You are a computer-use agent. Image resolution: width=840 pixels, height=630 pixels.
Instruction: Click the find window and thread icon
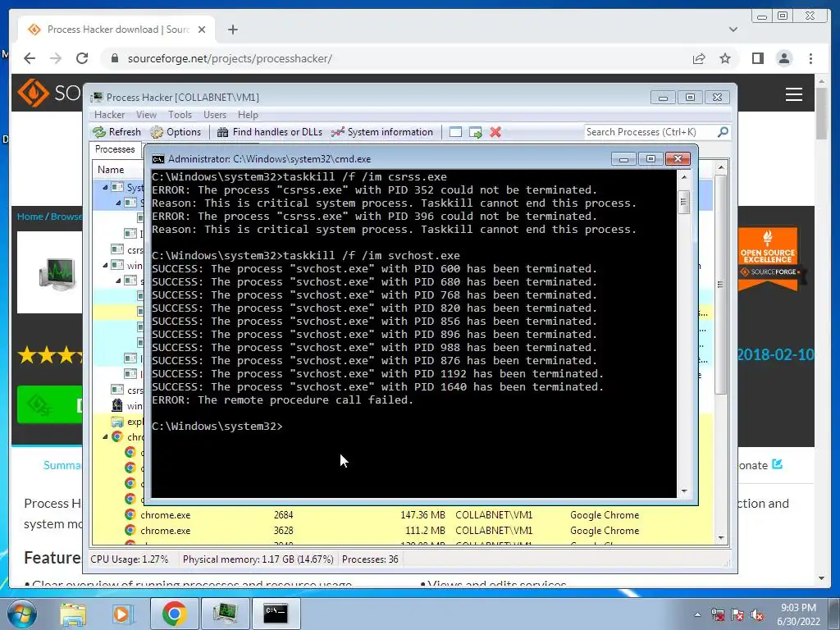click(475, 132)
